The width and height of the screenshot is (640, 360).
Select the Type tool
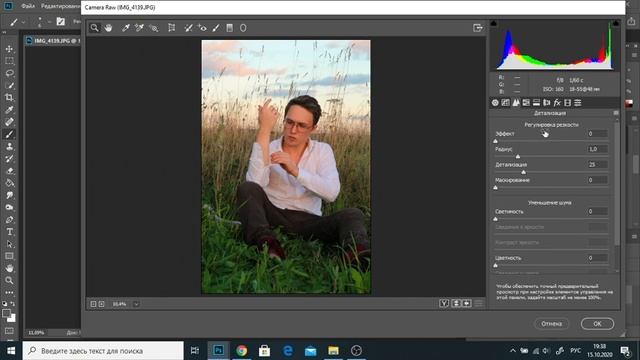point(9,232)
